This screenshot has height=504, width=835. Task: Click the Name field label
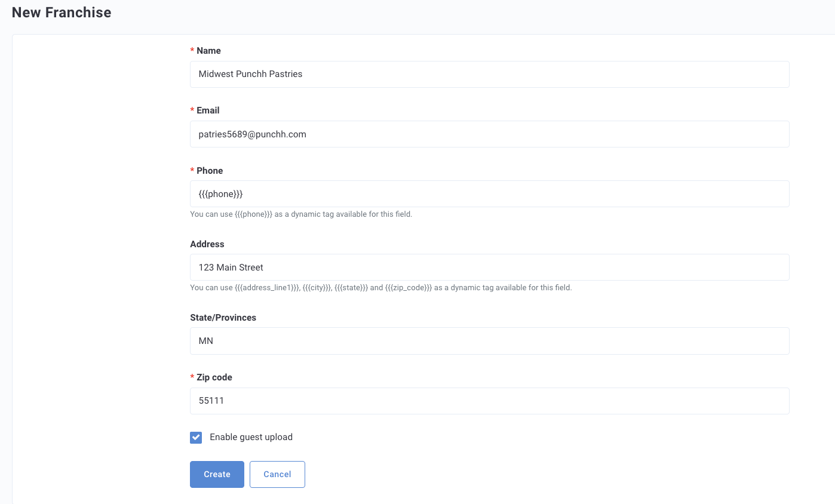[x=208, y=51]
